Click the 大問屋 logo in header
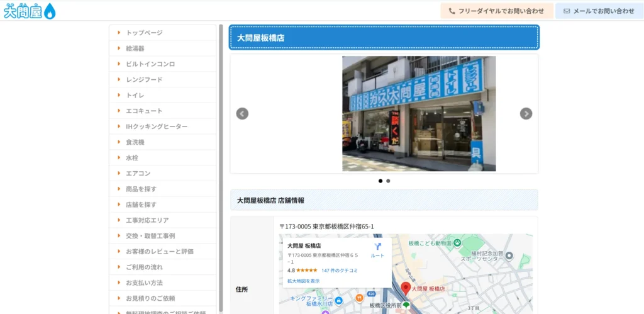Screen dimensions: 644x314 pos(30,11)
